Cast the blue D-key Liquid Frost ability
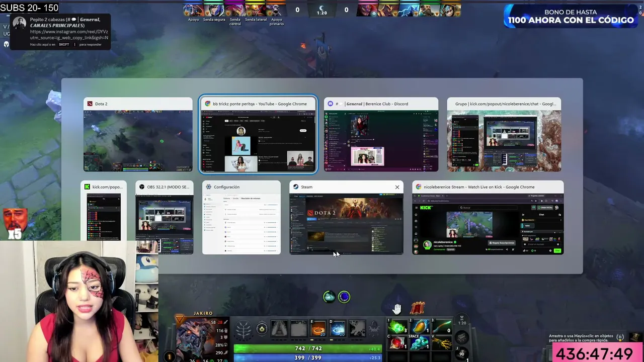 (338, 329)
